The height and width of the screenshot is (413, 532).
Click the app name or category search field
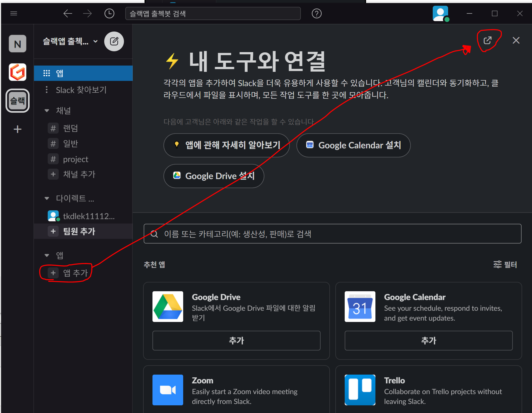pos(332,234)
